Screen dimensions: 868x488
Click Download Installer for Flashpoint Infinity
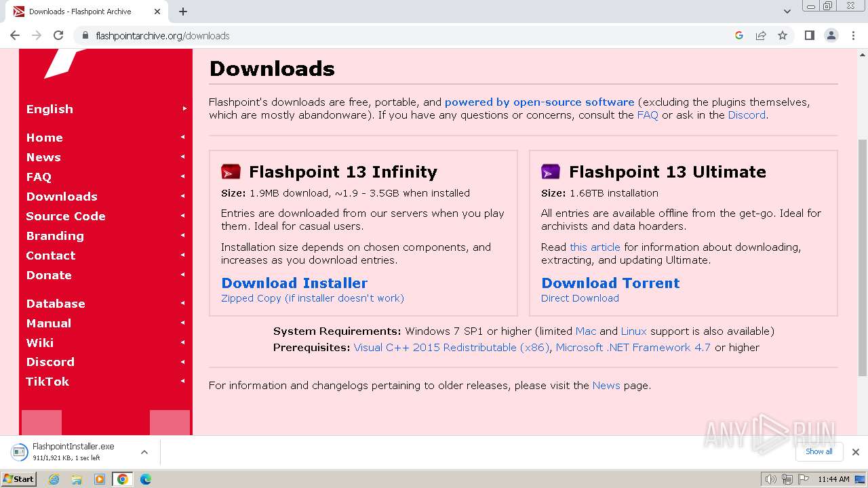point(294,283)
